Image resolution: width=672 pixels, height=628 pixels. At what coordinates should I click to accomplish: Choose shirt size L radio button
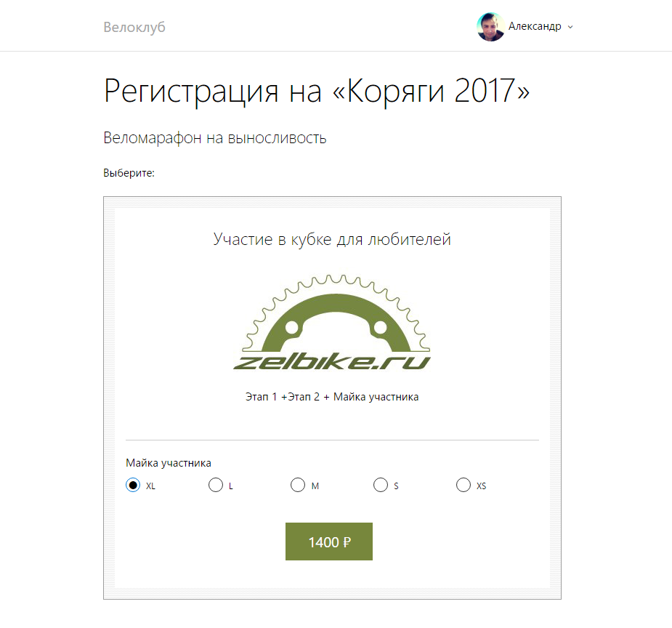point(216,485)
